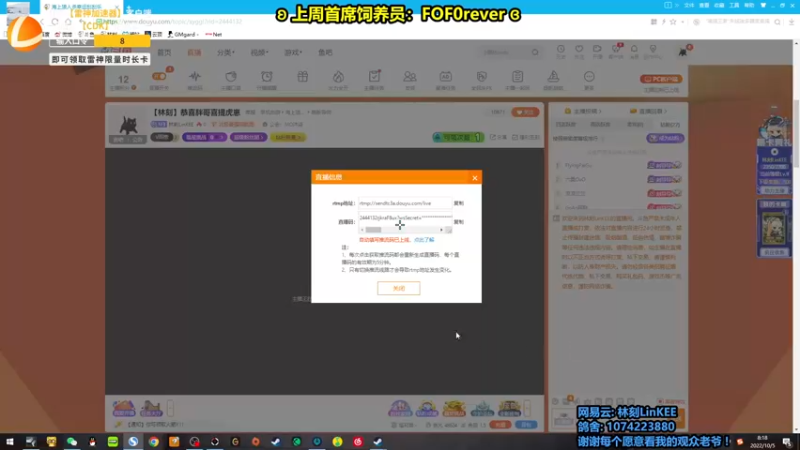Open Google Chrome from the taskbar
This screenshot has height=450, width=800.
153,441
